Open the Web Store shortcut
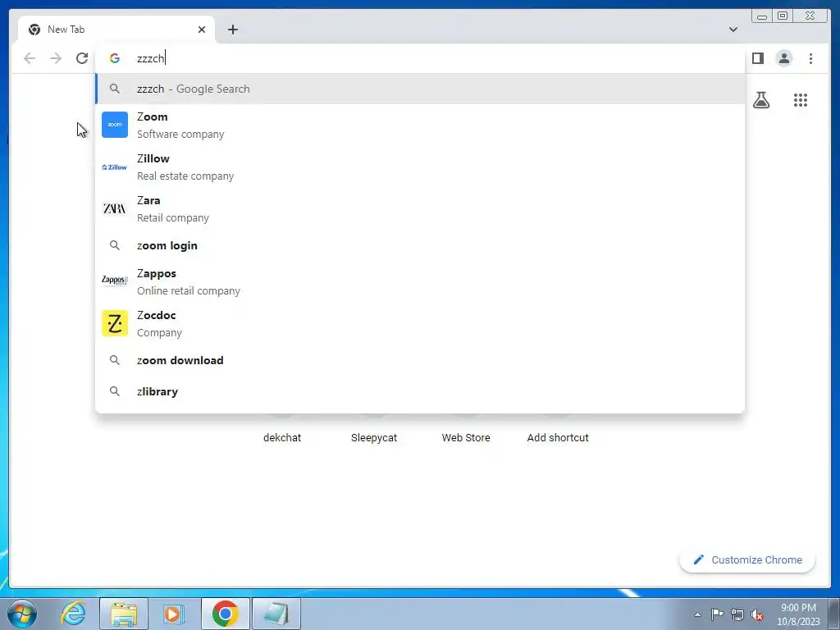 (466, 437)
